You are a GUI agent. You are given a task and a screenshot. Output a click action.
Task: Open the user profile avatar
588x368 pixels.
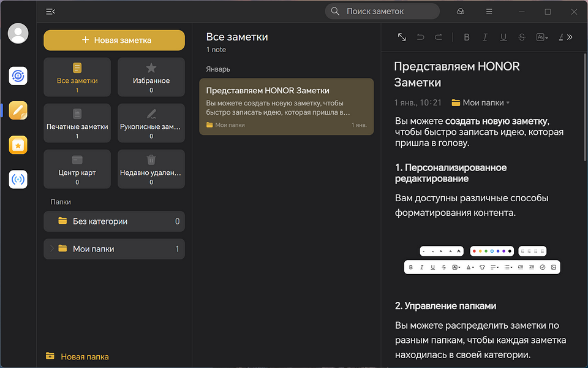coord(18,33)
